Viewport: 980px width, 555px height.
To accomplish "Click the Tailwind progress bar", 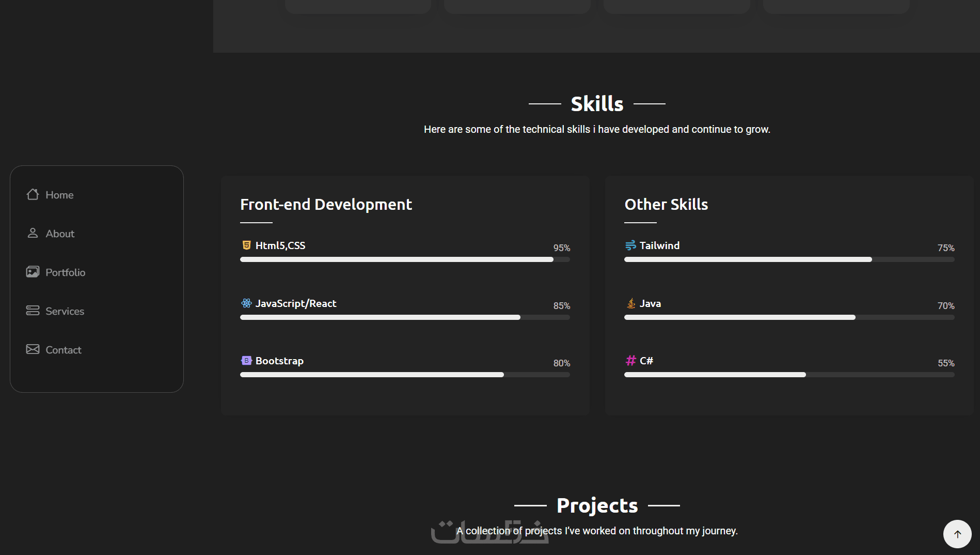I will click(789, 259).
